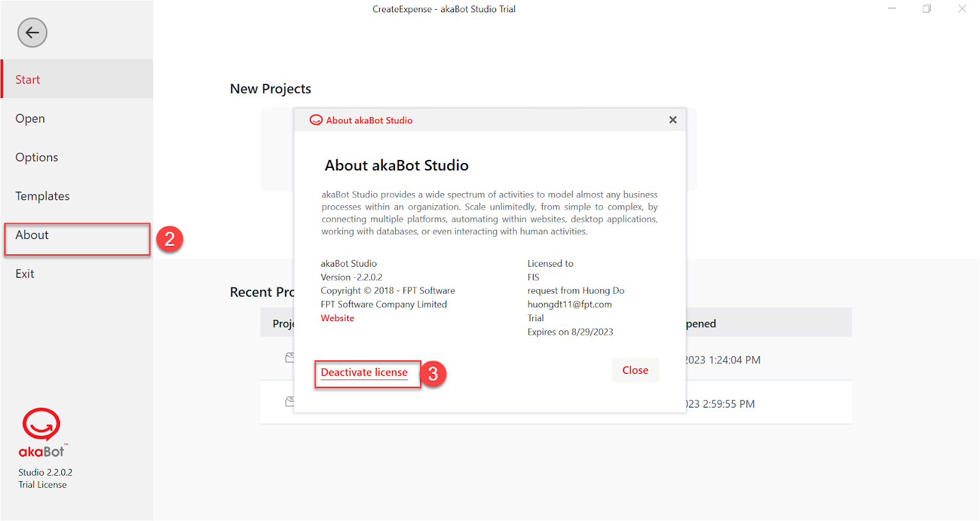Minimize the akaBot Studio window
This screenshot has width=980, height=521.
tap(892, 9)
